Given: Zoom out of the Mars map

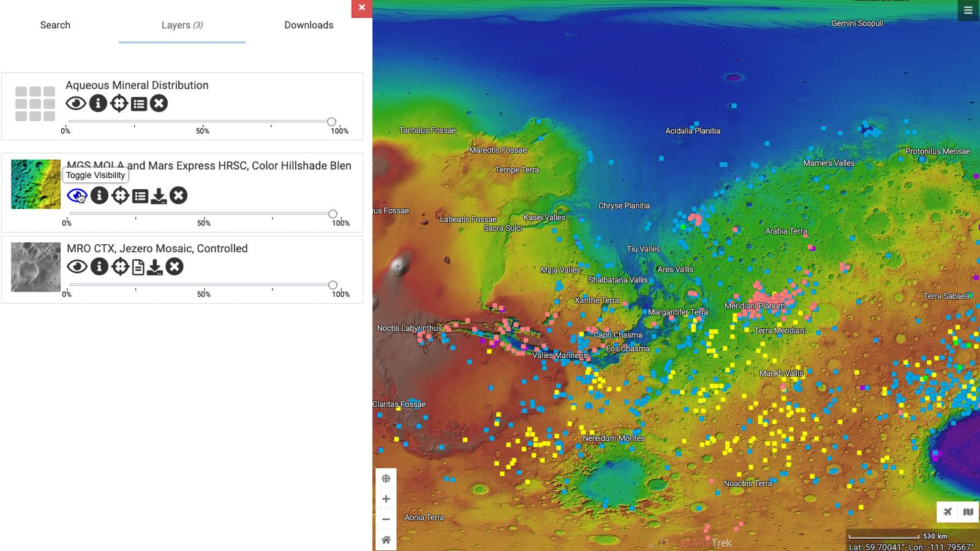Looking at the screenshot, I should [x=386, y=519].
